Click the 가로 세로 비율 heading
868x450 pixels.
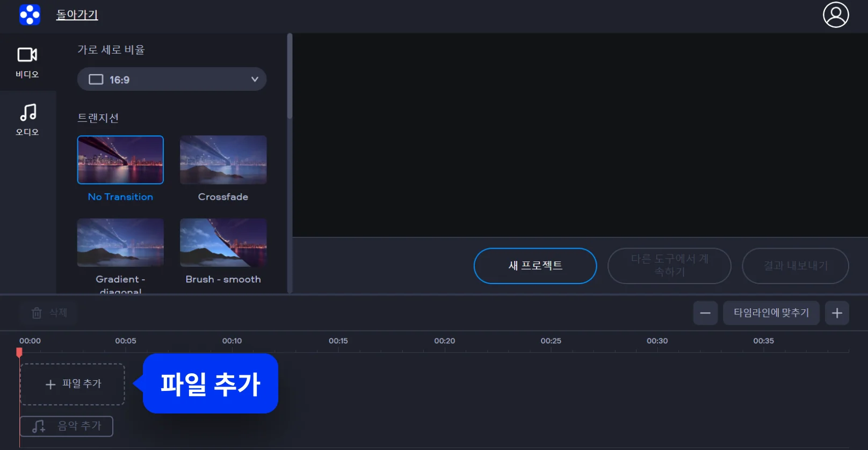click(x=111, y=50)
